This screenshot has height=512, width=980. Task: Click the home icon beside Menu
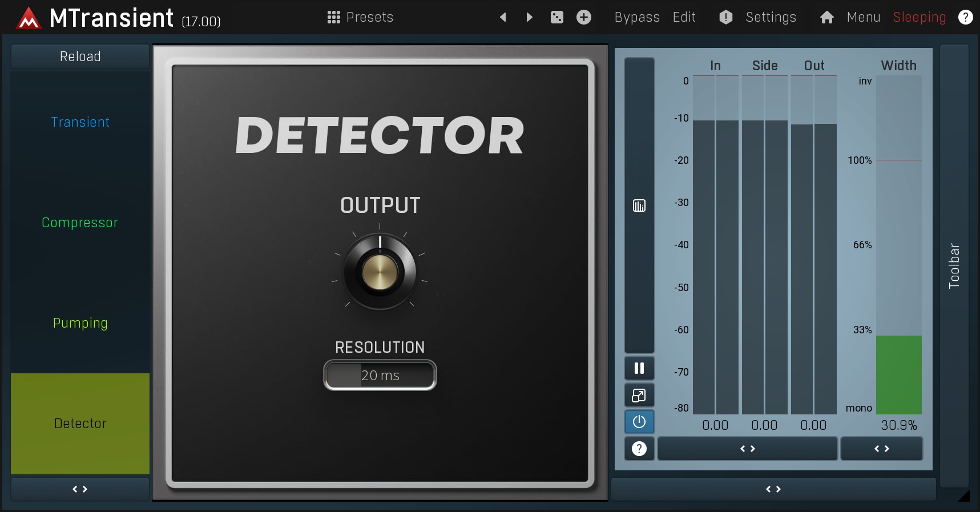click(x=826, y=17)
